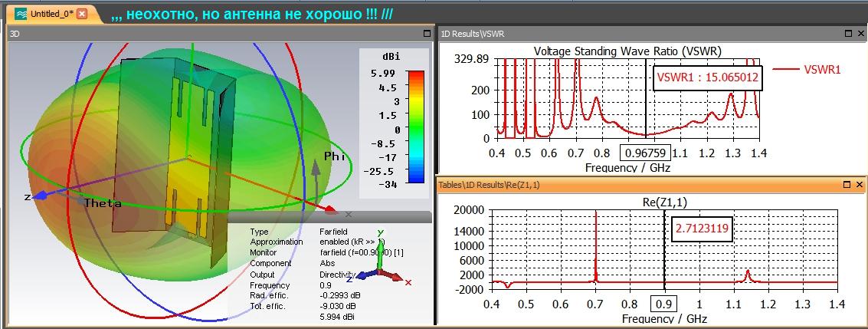Click the Output Directivity field text
The width and height of the screenshot is (868, 329).
tap(337, 275)
